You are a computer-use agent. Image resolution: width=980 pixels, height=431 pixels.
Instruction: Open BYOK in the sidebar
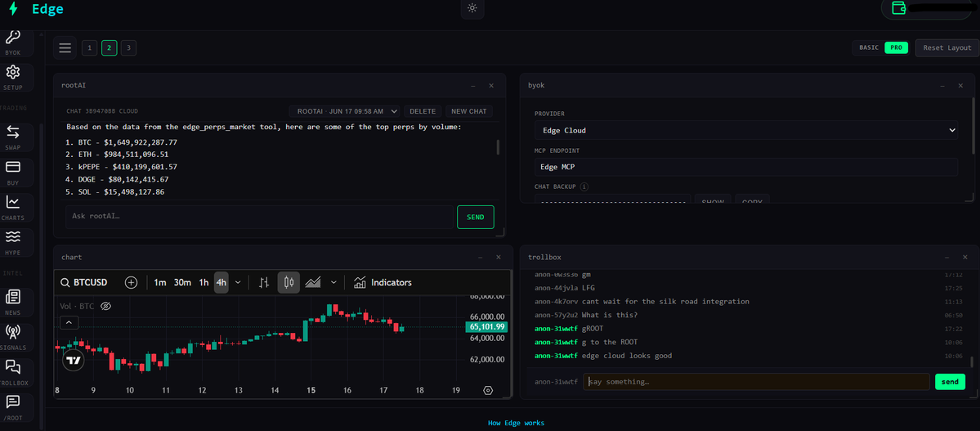[x=13, y=42]
